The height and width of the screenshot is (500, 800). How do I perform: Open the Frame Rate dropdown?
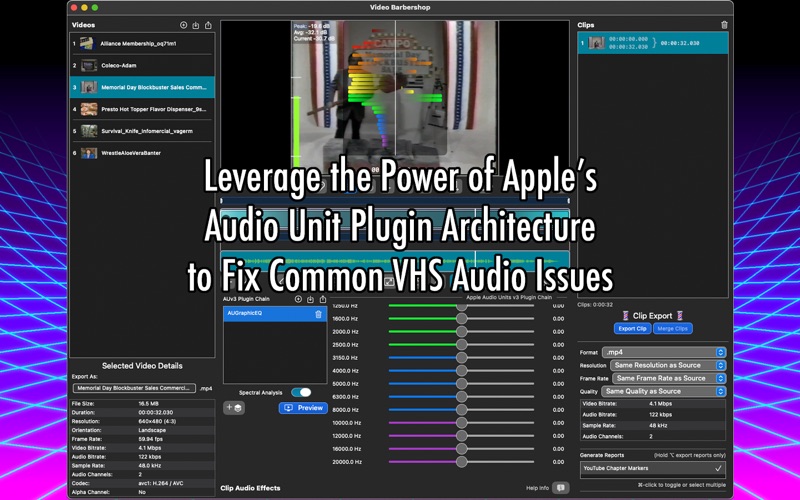pyautogui.click(x=669, y=379)
